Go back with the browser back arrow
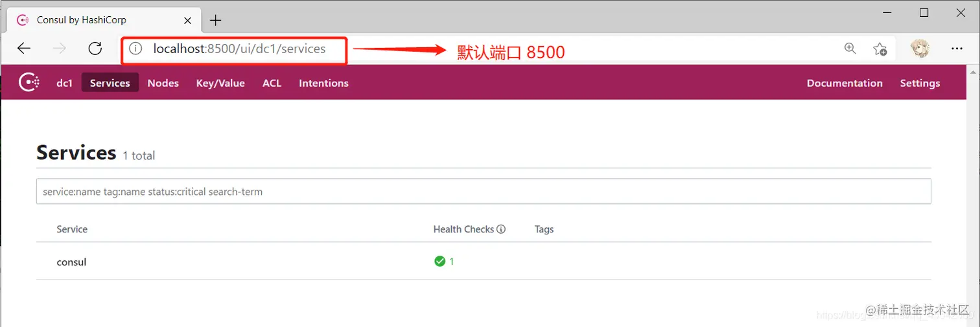980x327 pixels. click(24, 49)
